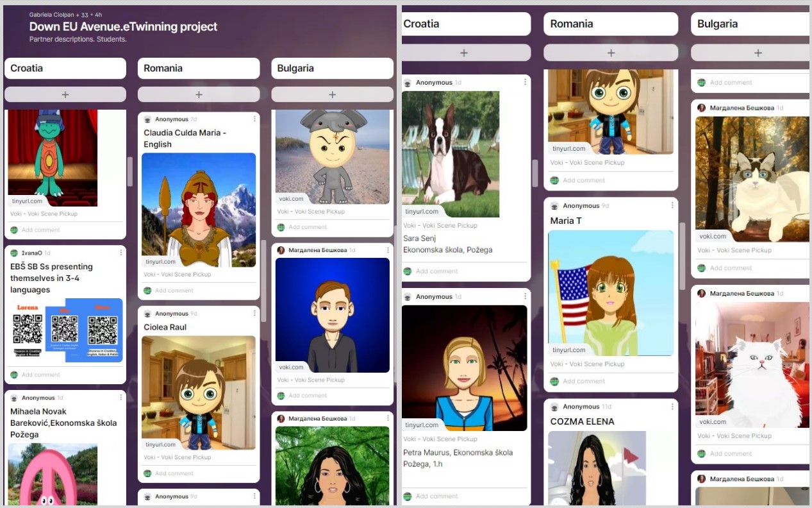Open tinyurl.com link on Ciolea Raul post
The image size is (812, 508).
point(160,444)
